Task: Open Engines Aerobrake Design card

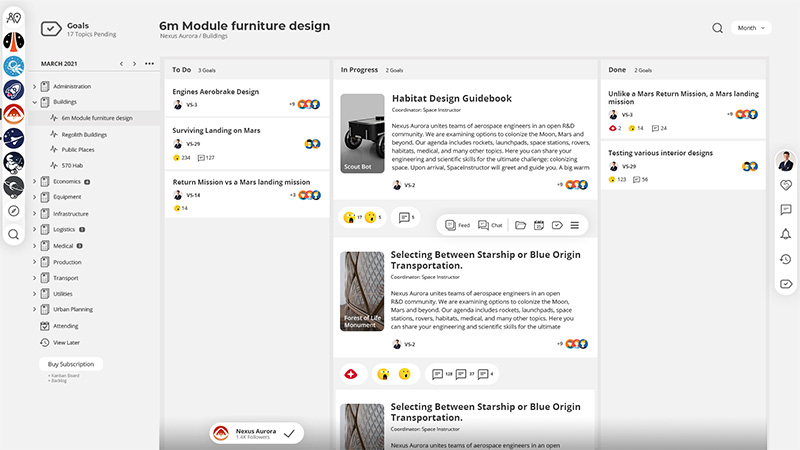Action: 247,98
